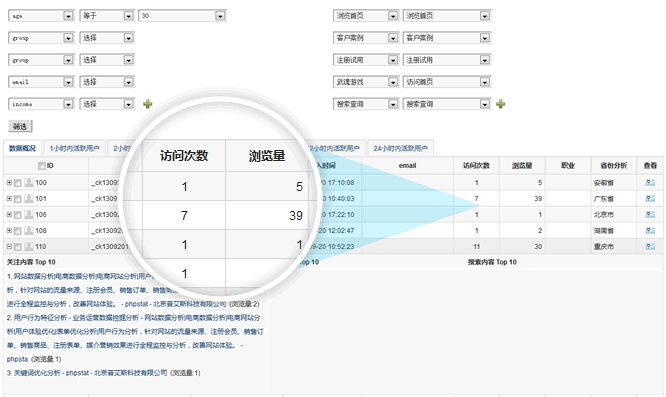The width and height of the screenshot is (666, 397).
Task: Click the 职业 column header
Action: (x=568, y=166)
